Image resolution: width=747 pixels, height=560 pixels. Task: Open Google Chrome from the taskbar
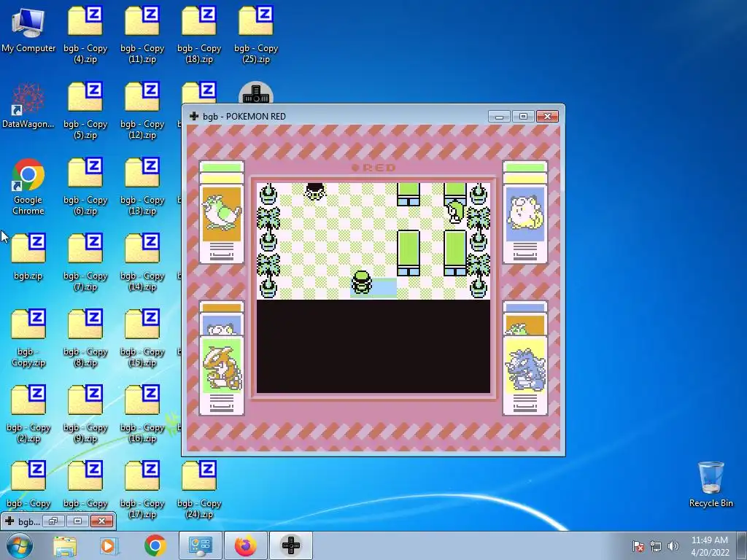point(155,545)
